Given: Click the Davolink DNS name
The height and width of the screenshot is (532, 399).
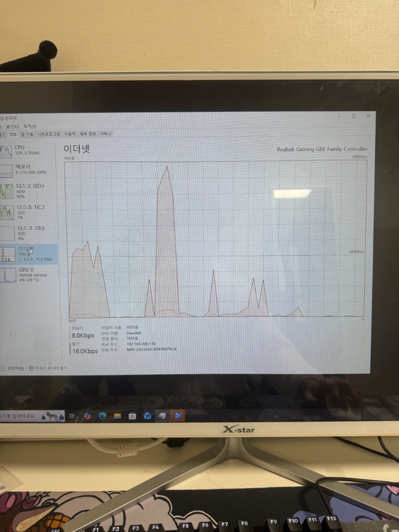Looking at the screenshot, I should pos(134,333).
